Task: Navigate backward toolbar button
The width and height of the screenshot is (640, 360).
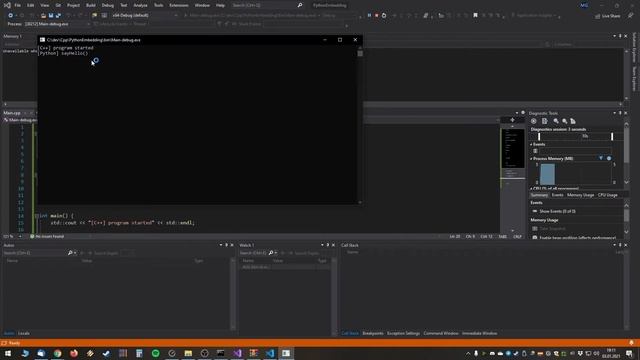Action: [x=11, y=15]
